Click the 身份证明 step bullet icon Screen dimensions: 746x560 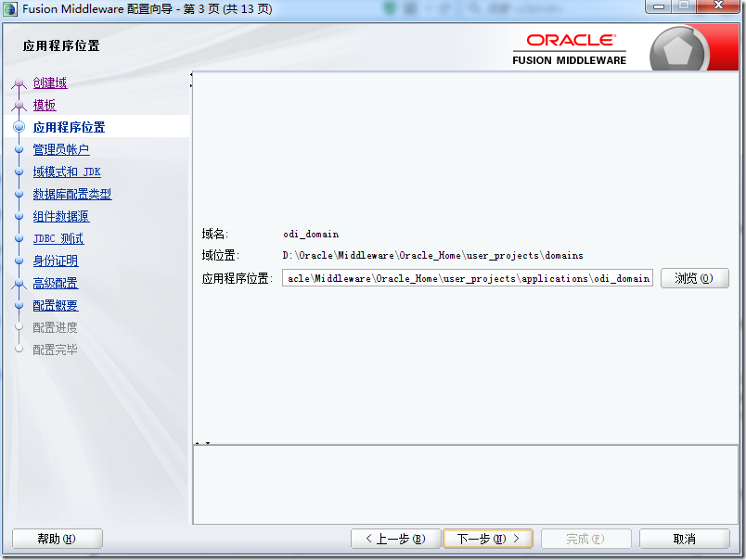coord(19,261)
